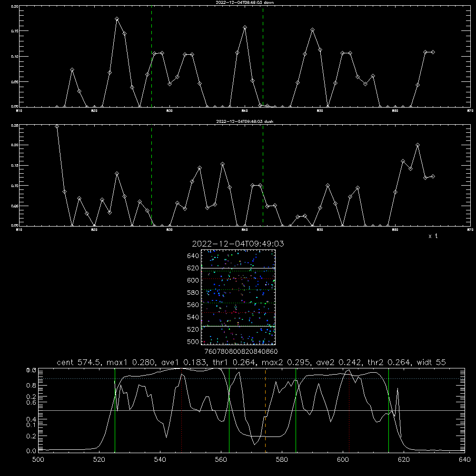Click the sharp spike near 618 in bottom profile

397,389
